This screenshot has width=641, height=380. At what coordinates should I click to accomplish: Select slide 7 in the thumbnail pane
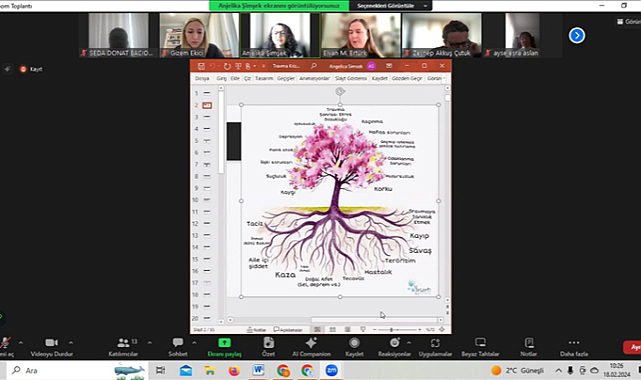pos(203,164)
